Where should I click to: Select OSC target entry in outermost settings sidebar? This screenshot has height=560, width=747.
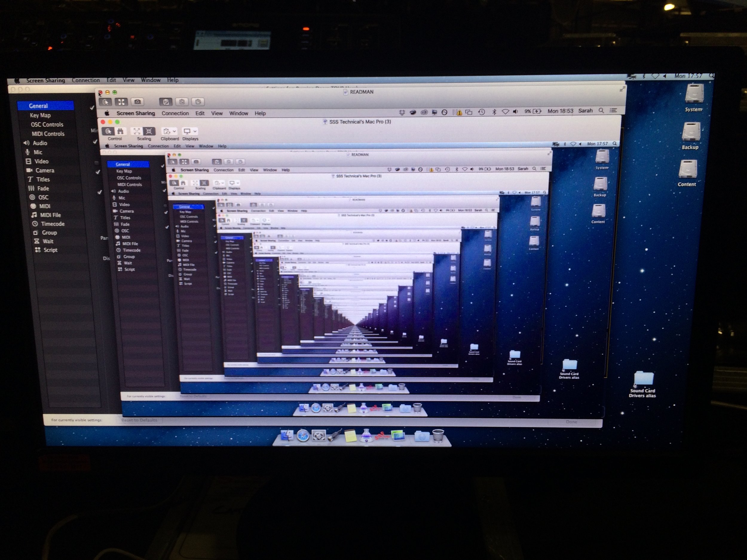click(43, 197)
